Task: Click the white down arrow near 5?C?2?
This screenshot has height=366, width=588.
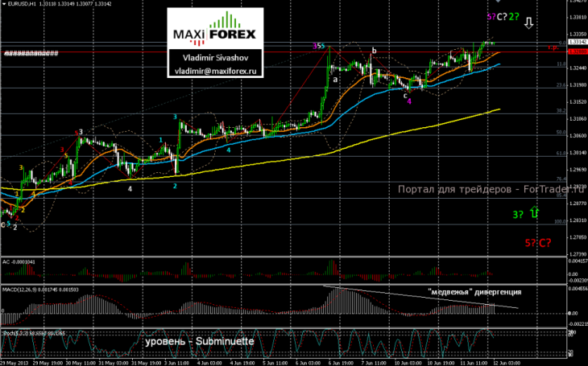Action: [528, 23]
